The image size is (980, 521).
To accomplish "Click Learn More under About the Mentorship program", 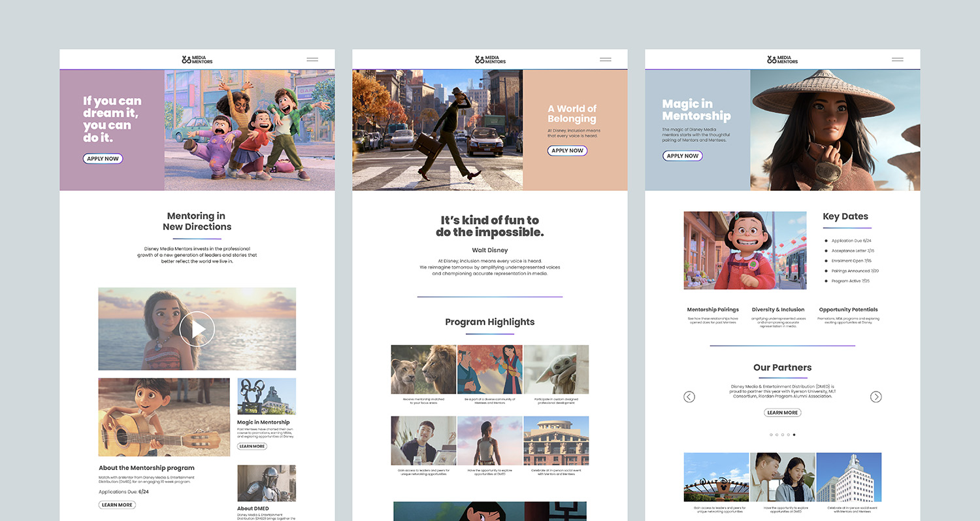I will [117, 505].
